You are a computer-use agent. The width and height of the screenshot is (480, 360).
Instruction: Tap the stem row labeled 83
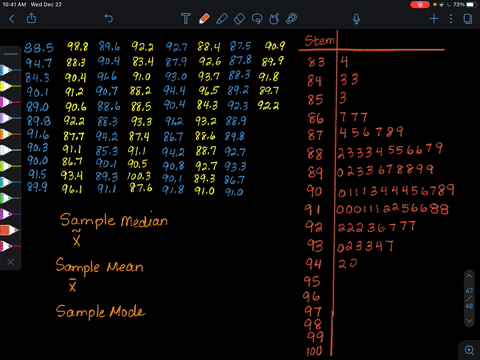[x=316, y=62]
